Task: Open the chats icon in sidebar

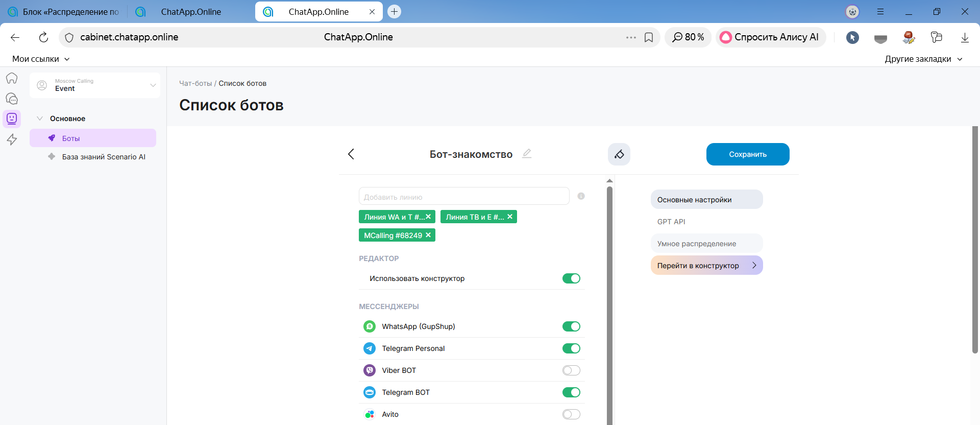Action: (x=12, y=99)
